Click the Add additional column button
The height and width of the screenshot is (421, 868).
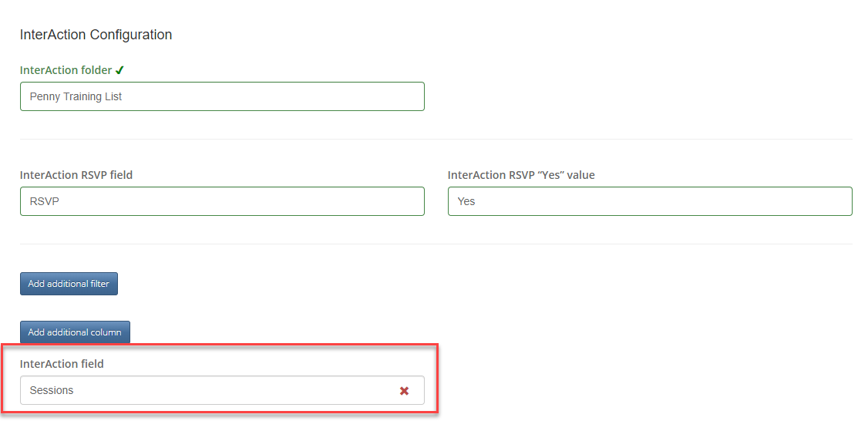coord(75,332)
